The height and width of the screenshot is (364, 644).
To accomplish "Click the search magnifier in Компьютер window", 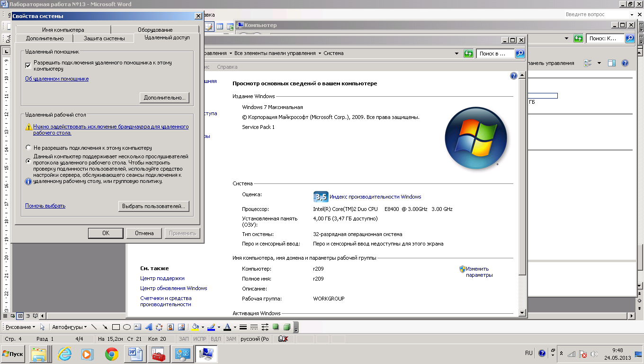I will click(x=630, y=38).
